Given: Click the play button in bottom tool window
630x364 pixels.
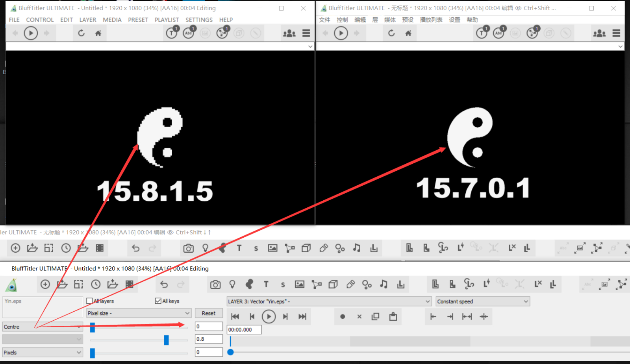Looking at the screenshot, I should [x=269, y=316].
